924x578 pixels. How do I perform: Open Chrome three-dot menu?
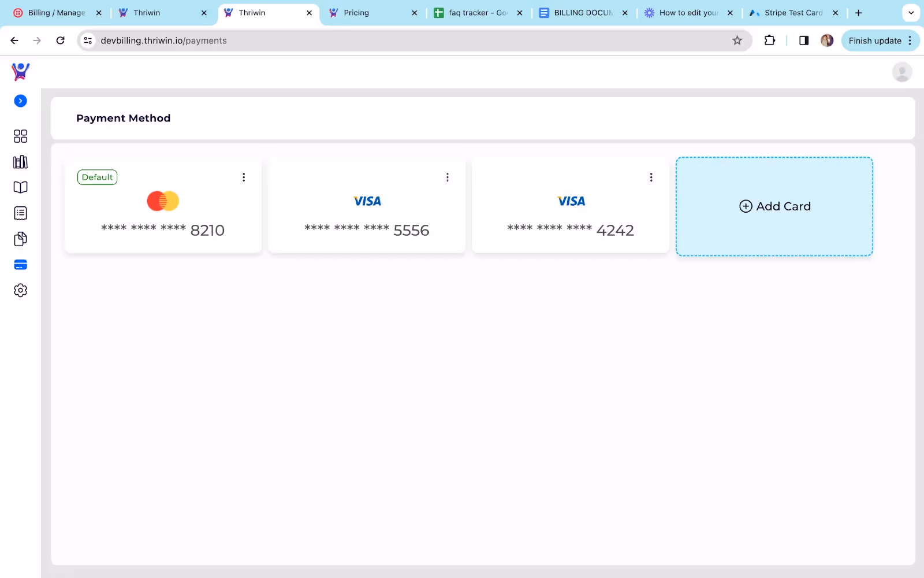pos(910,40)
